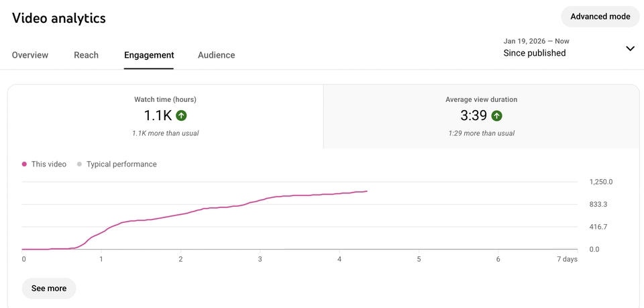Click the 'Jan 19, 2026 — Now' date label
The image size is (644, 308).
[x=536, y=41]
